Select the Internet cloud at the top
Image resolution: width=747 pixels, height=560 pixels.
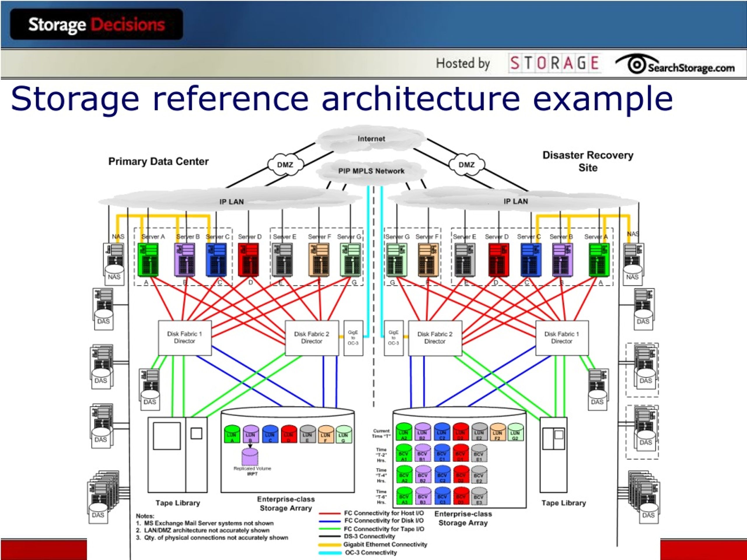tap(371, 139)
